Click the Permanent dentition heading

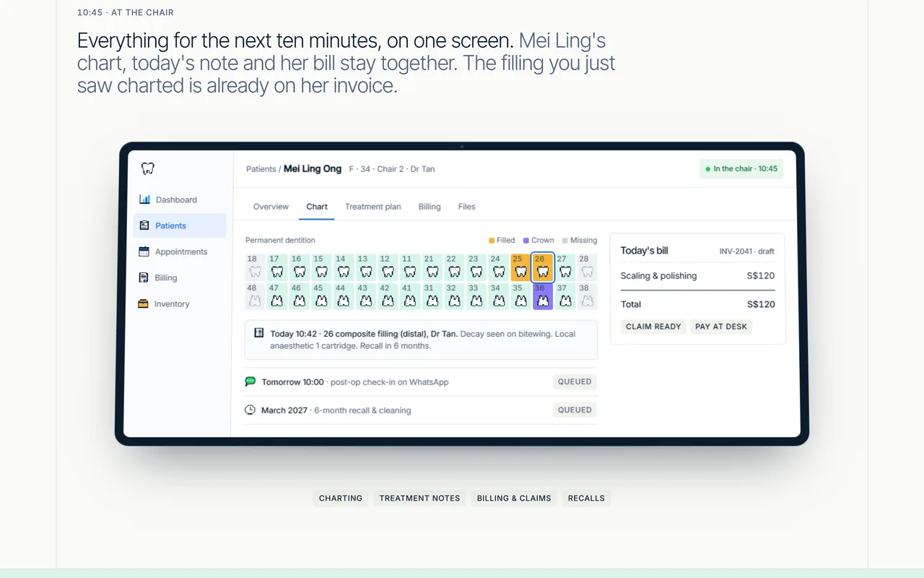280,241
